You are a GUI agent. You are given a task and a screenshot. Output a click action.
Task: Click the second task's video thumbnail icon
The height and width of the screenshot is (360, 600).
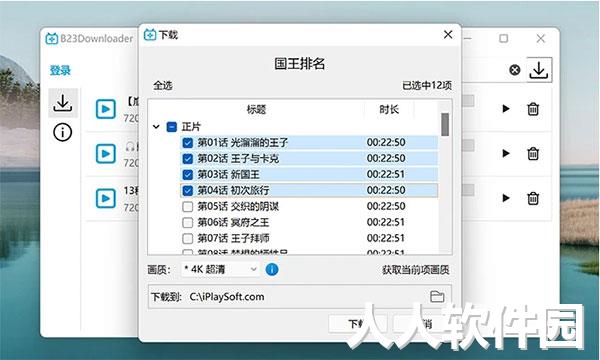(106, 154)
